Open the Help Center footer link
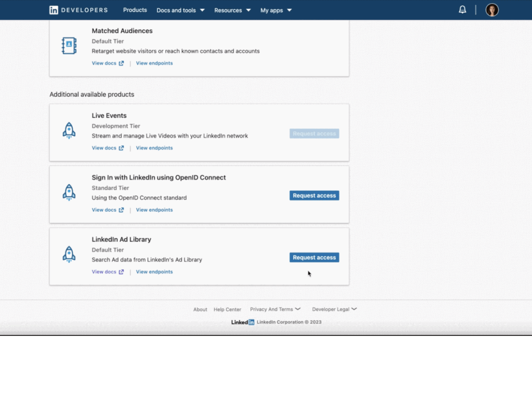The height and width of the screenshot is (420, 532). click(x=228, y=309)
